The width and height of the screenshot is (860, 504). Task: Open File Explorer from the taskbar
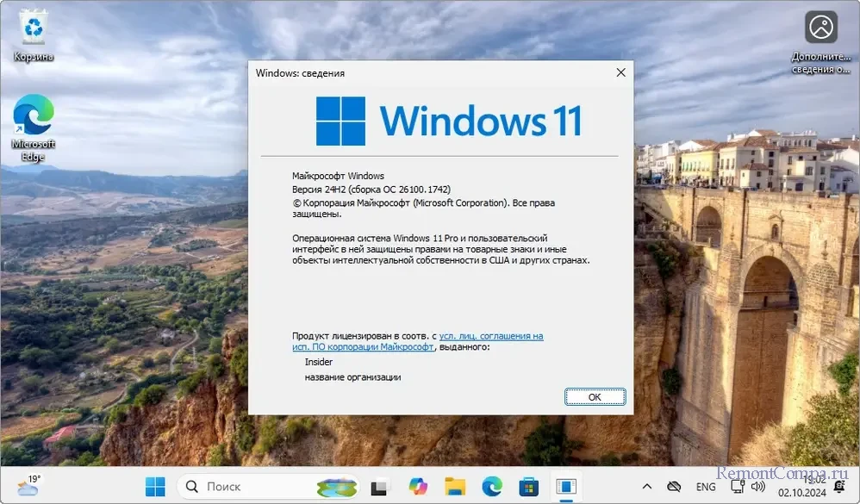coord(455,487)
